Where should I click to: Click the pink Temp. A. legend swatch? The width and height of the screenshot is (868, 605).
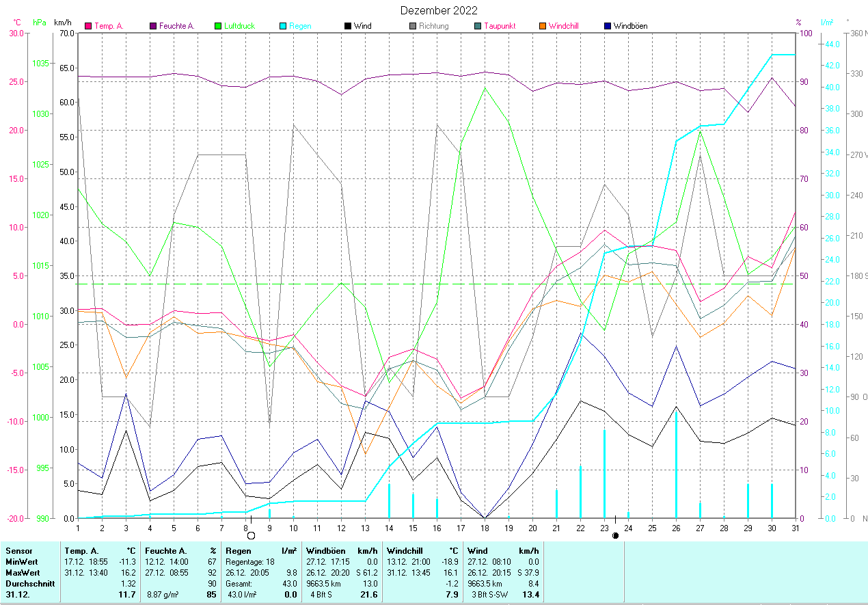tap(88, 26)
